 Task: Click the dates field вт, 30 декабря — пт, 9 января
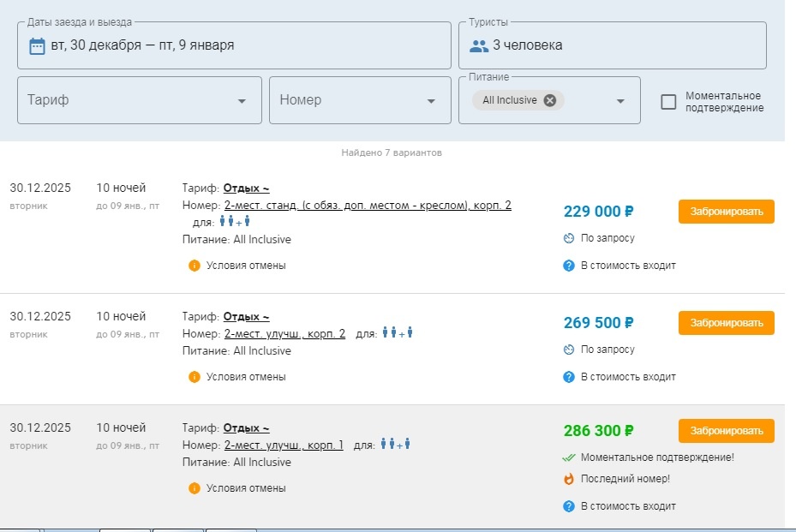[x=234, y=45]
